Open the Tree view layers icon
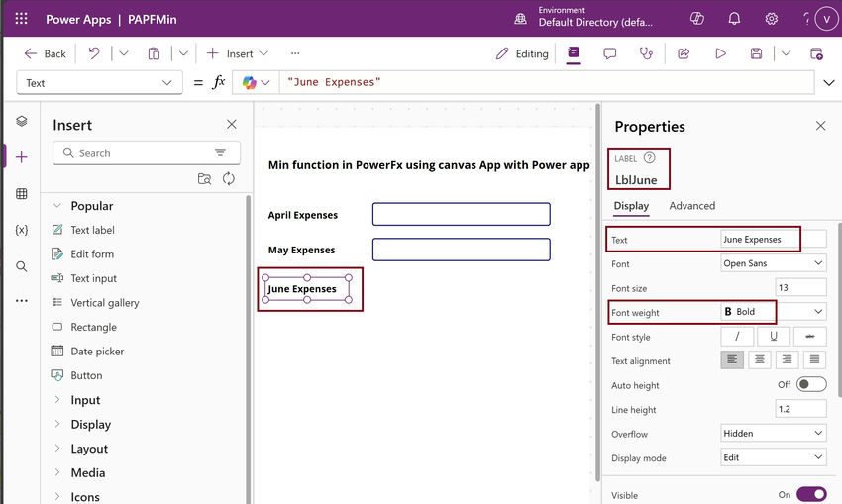The height and width of the screenshot is (504, 842). (22, 121)
